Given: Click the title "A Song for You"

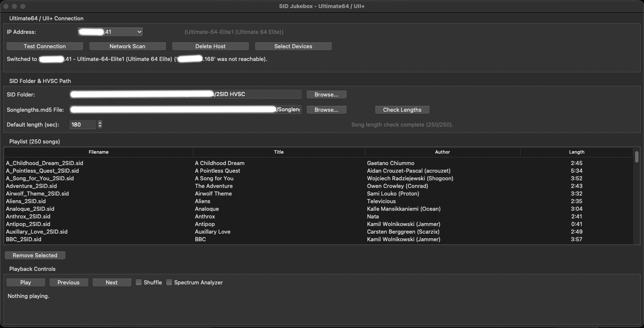Looking at the screenshot, I should point(214,178).
